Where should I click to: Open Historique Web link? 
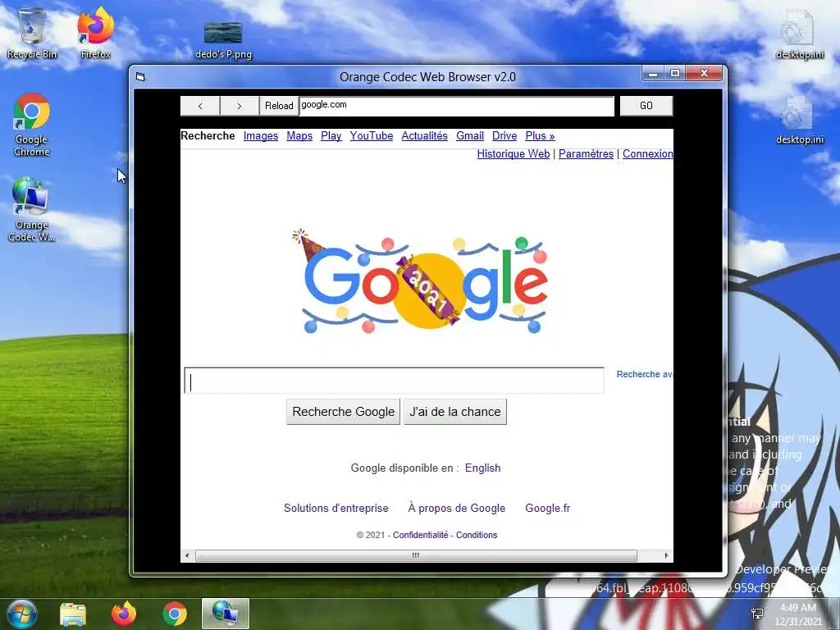[514, 153]
